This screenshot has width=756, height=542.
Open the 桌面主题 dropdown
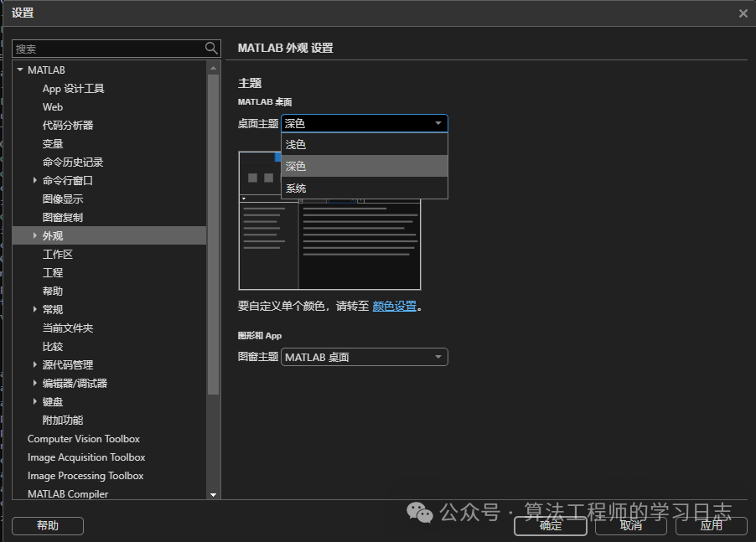pyautogui.click(x=365, y=123)
